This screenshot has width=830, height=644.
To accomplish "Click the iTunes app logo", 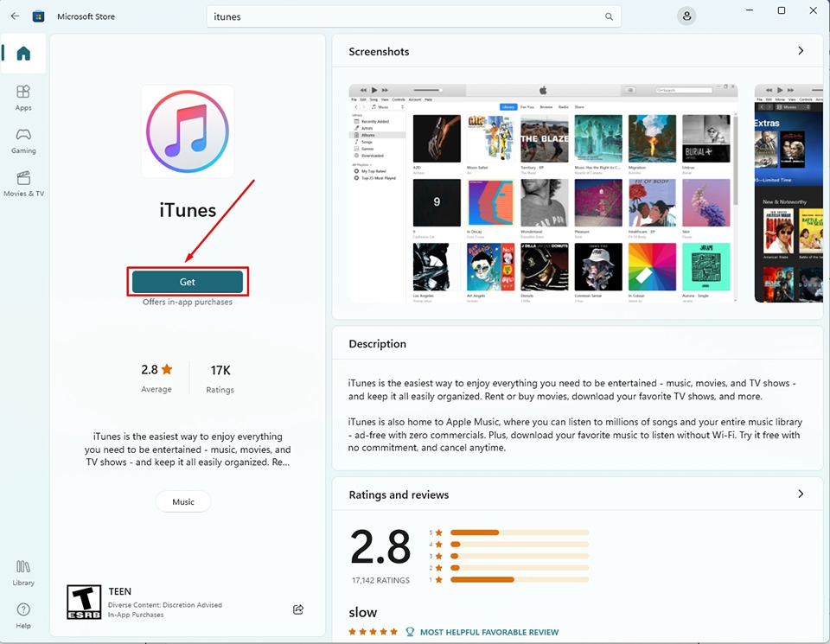I will [188, 131].
